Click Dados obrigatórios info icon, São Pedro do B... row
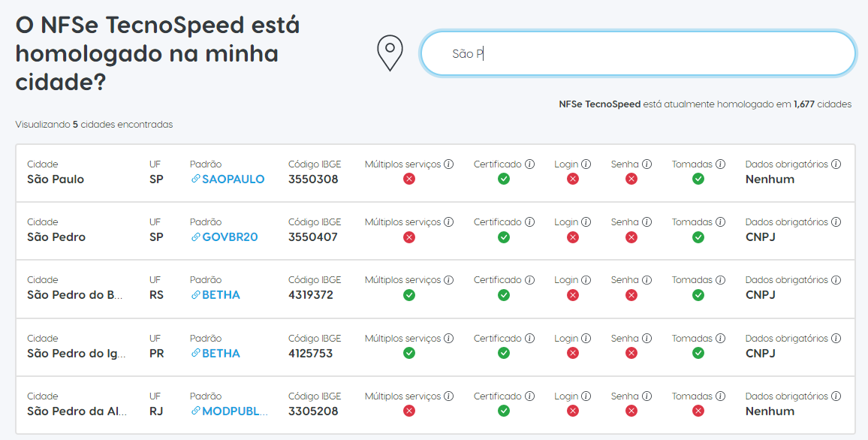Screen dimensions: 868x440 coord(836,280)
